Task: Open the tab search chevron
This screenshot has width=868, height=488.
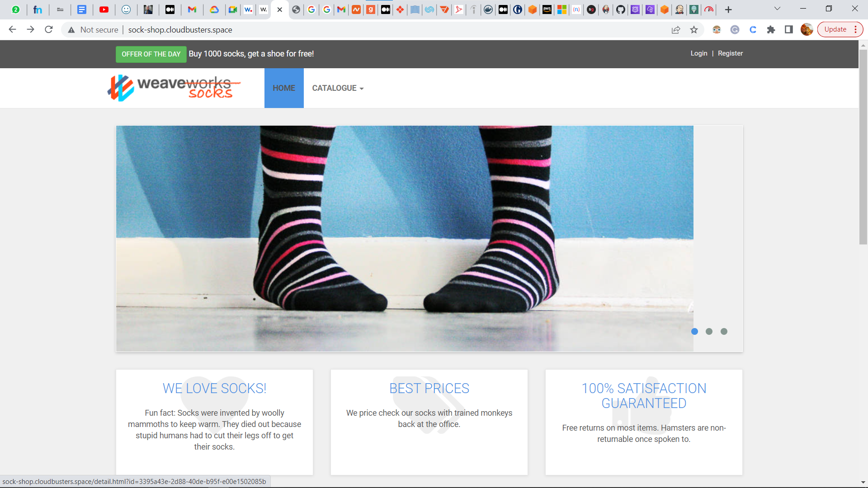Action: point(777,9)
